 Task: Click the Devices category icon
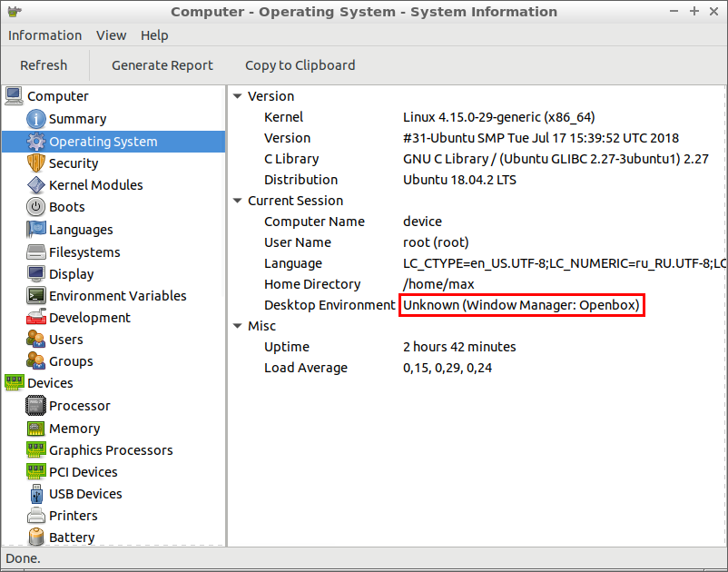point(14,382)
